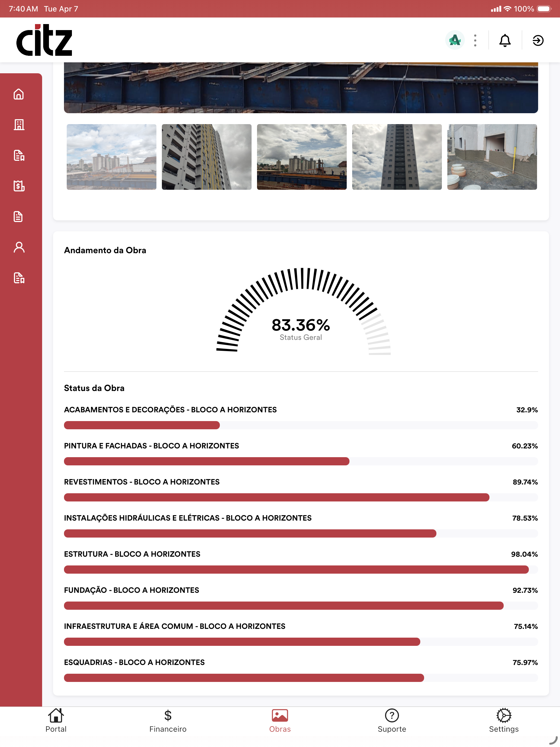Viewport: 560px width, 747px height.
Task: Tap the cellular signal bars icon
Action: [x=496, y=9]
